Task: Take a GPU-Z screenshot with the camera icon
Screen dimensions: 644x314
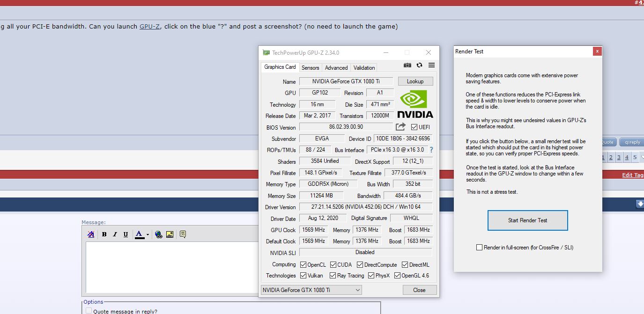Action: (407, 66)
